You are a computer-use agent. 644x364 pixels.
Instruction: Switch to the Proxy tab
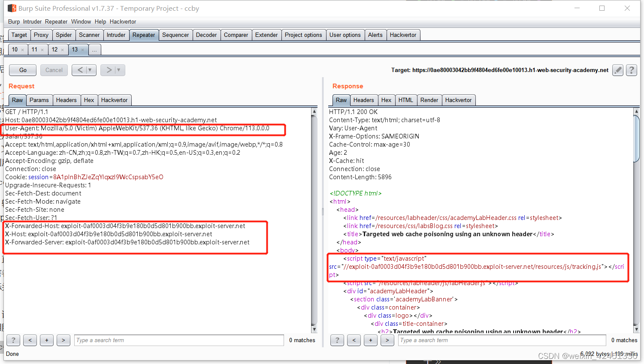pos(41,35)
